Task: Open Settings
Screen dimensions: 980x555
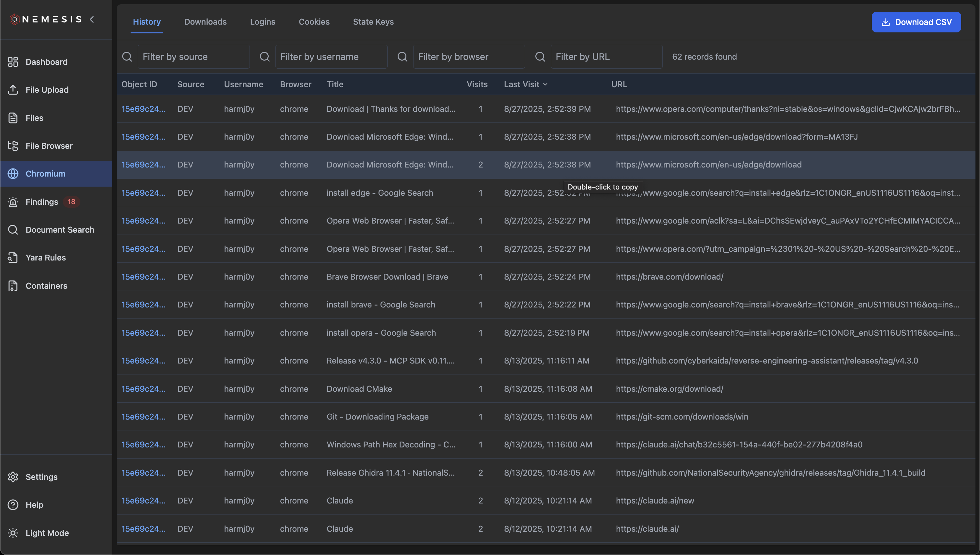Action: tap(41, 477)
